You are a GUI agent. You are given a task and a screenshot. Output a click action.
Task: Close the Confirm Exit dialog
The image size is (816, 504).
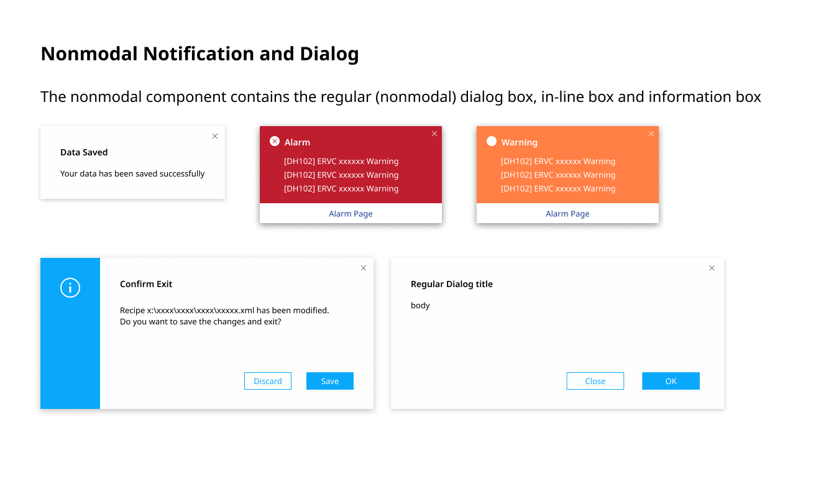pos(364,268)
